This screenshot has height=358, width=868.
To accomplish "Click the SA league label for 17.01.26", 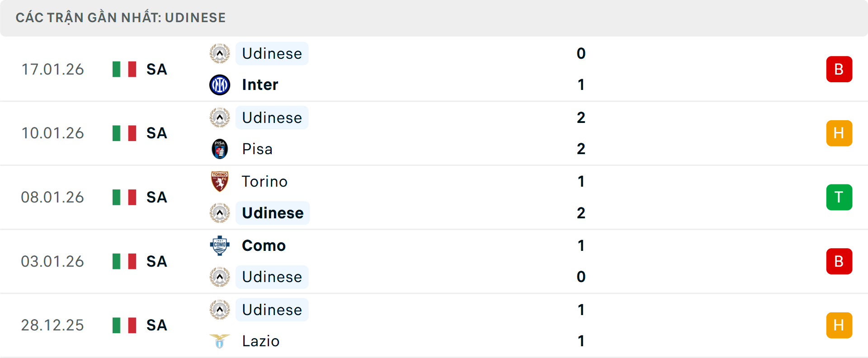I will [157, 69].
